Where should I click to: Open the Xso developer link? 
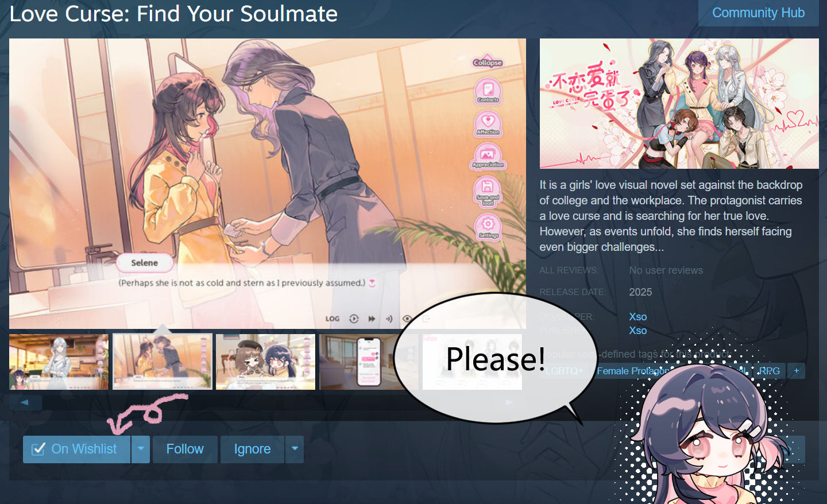(x=637, y=317)
